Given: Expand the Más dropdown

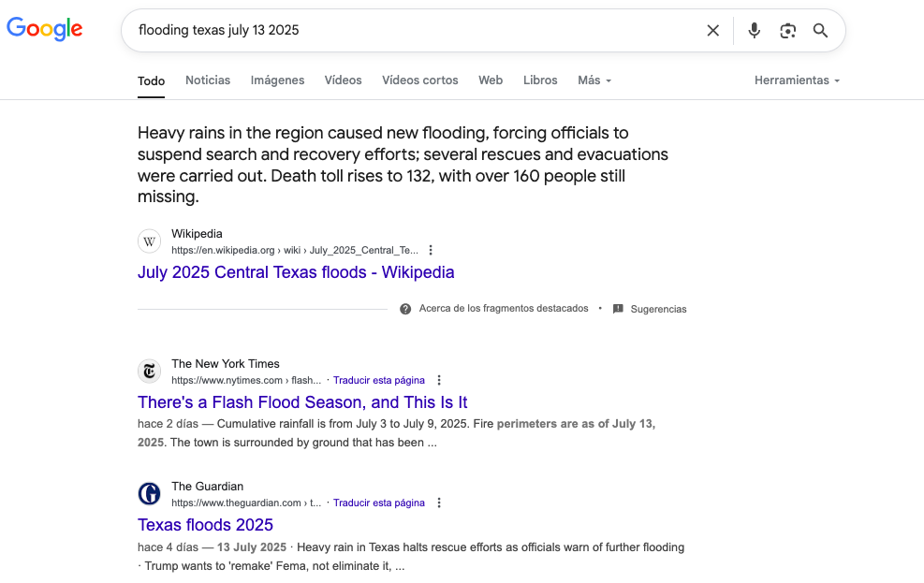Looking at the screenshot, I should point(594,80).
